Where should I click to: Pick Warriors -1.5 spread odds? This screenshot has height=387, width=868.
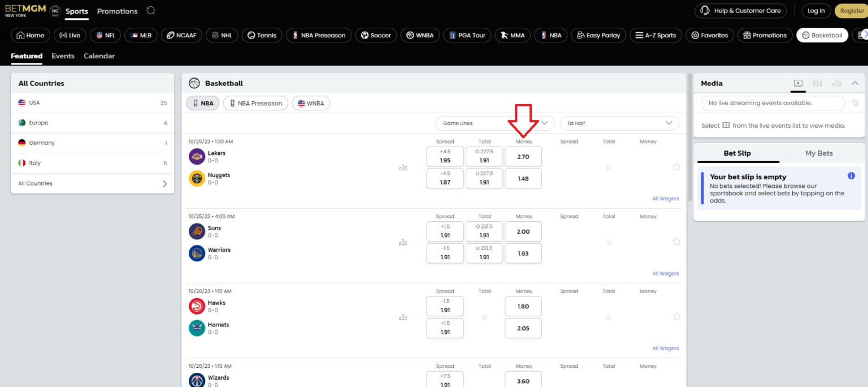pyautogui.click(x=445, y=253)
